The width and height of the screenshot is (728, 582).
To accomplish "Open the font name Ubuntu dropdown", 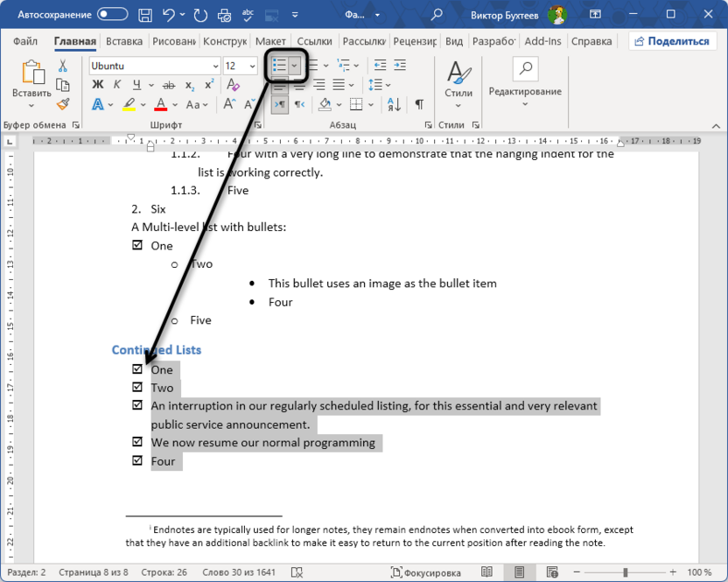I will click(215, 66).
